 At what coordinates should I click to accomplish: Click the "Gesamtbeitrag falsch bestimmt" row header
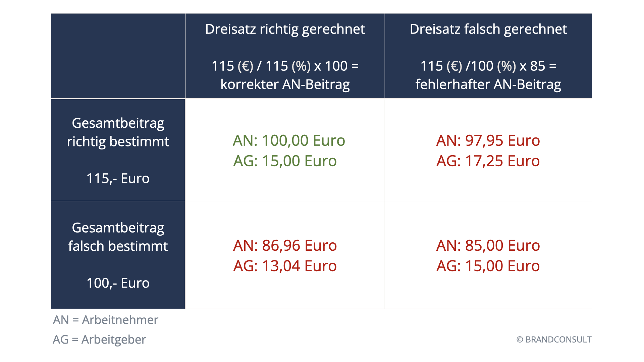point(118,237)
